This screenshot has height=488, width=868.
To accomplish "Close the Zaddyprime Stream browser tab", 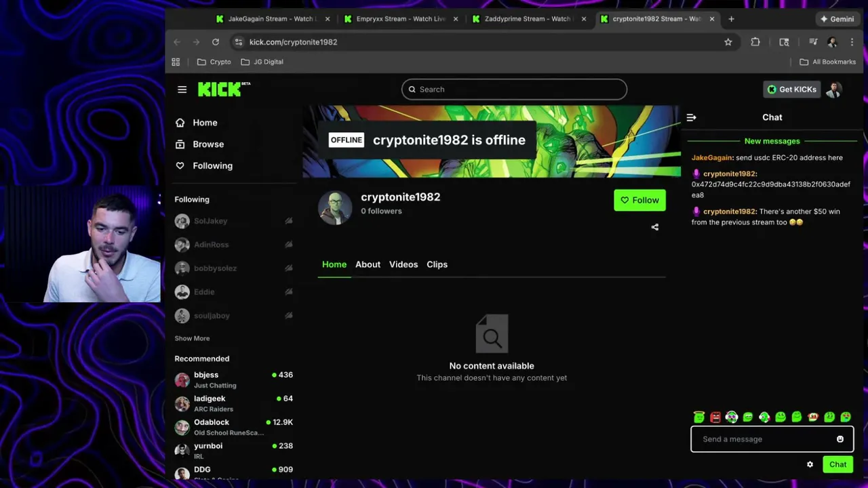I will click(x=584, y=19).
